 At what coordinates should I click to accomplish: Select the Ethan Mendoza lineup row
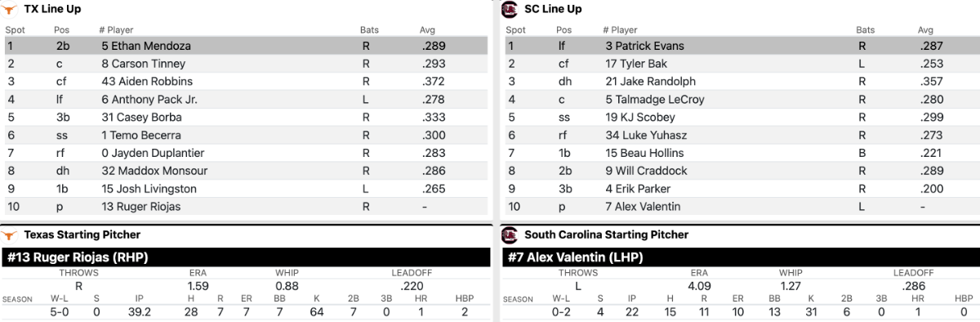[x=246, y=46]
